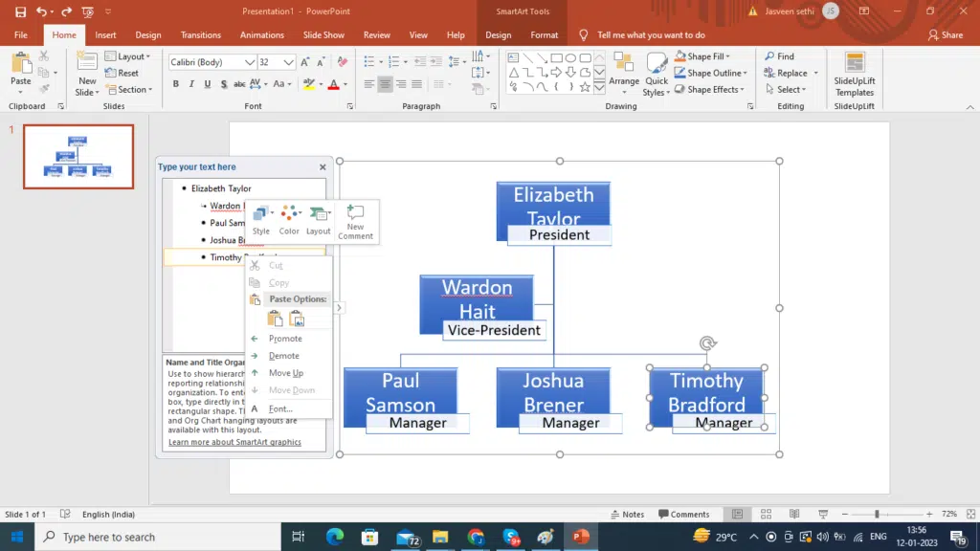Open Learn more about SmartArt graphics link

(x=234, y=442)
